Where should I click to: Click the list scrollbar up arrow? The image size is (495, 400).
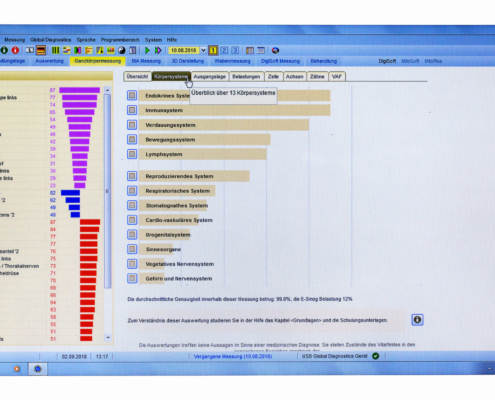point(107,90)
